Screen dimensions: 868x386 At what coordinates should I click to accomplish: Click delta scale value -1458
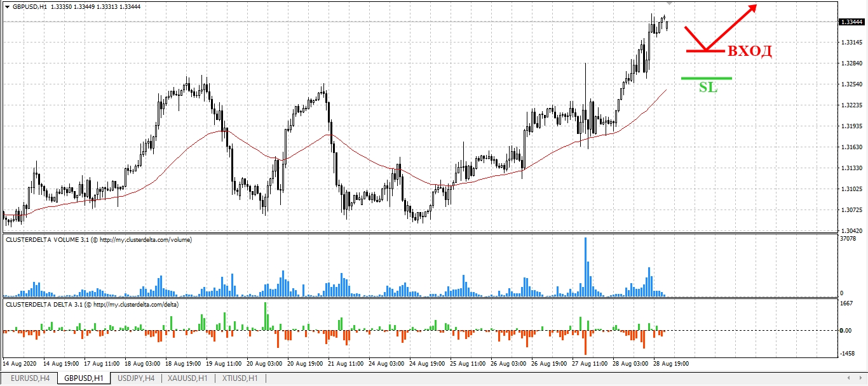coord(848,354)
